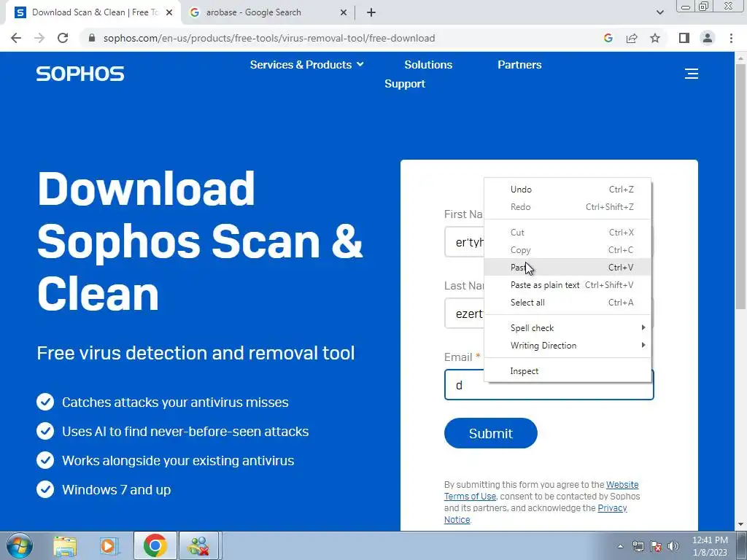Click the address bar URL

[x=269, y=38]
